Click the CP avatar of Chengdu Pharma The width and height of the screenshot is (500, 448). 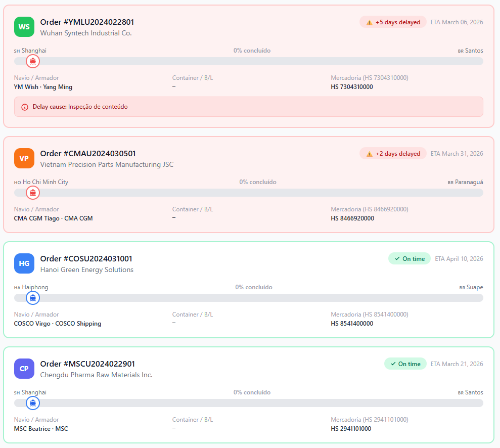24,369
